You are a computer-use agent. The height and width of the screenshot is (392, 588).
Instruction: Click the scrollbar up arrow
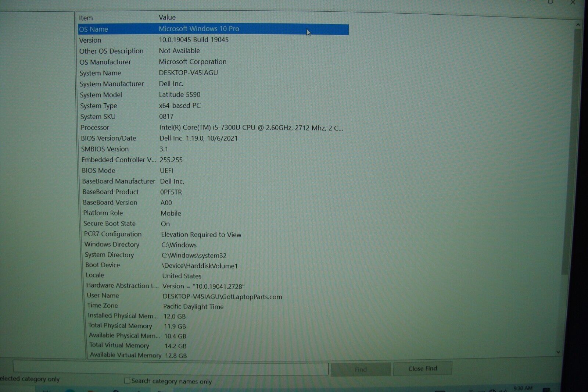(578, 25)
